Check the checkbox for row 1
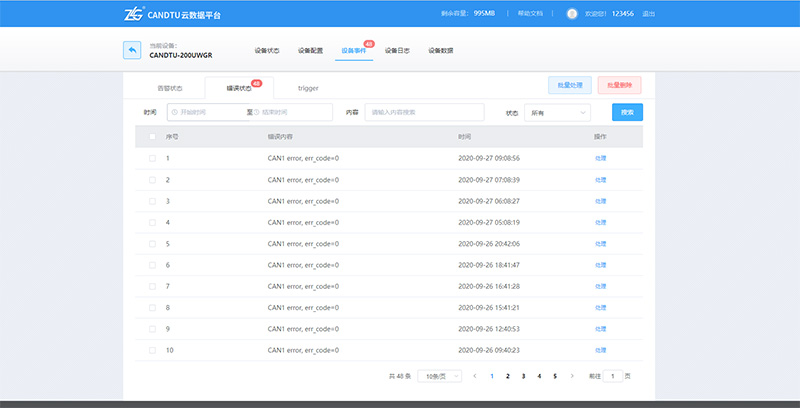Screen dimensions: 800x408 [x=152, y=158]
